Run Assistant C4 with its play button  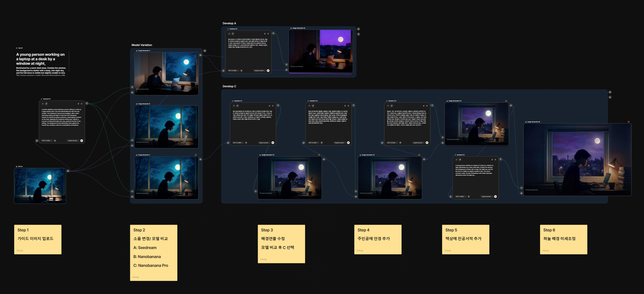[427, 143]
